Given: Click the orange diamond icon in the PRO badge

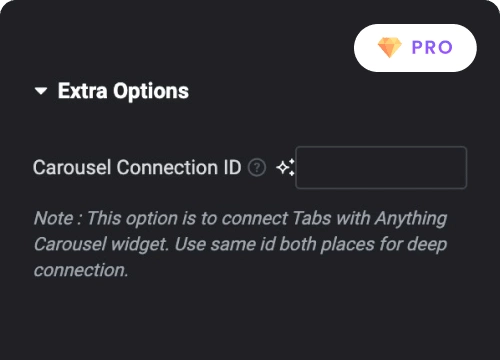Looking at the screenshot, I should pos(390,48).
